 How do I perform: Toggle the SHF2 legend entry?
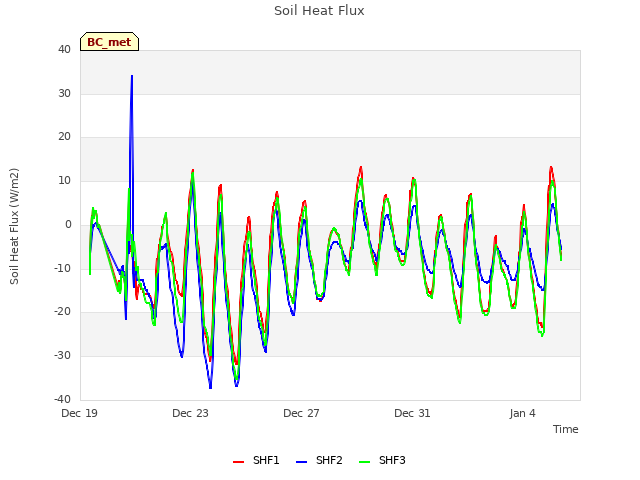click(x=319, y=460)
